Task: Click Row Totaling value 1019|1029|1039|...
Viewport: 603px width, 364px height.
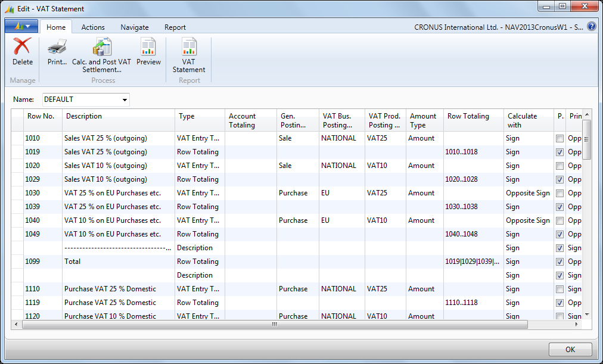Action: point(473,262)
